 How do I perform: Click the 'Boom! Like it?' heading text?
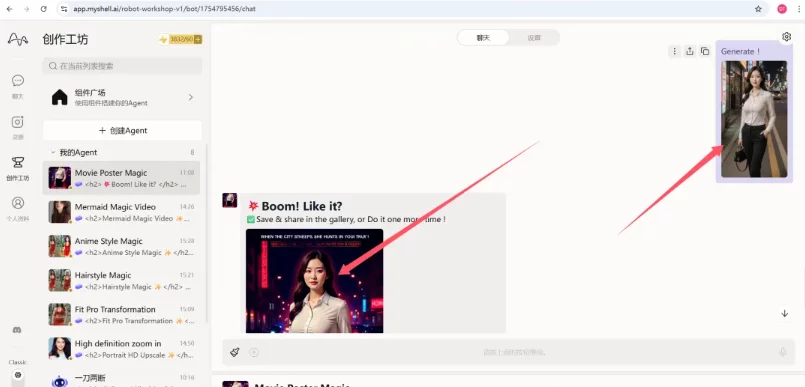click(302, 206)
